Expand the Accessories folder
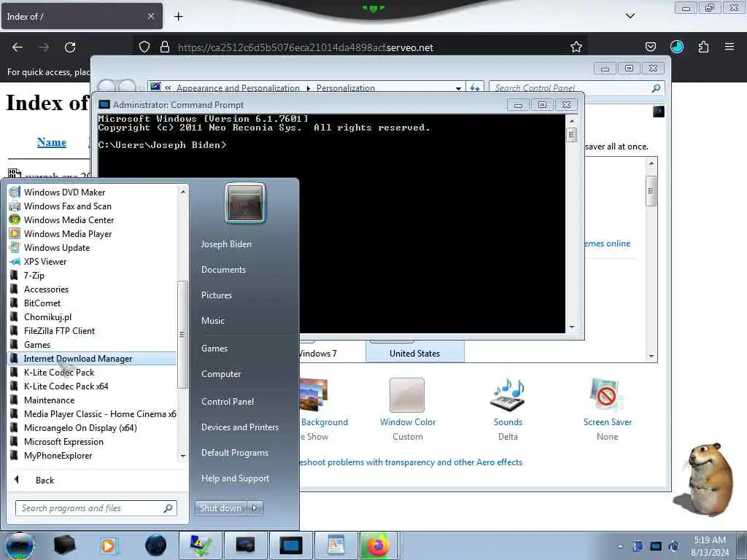This screenshot has width=747, height=560. point(46,289)
